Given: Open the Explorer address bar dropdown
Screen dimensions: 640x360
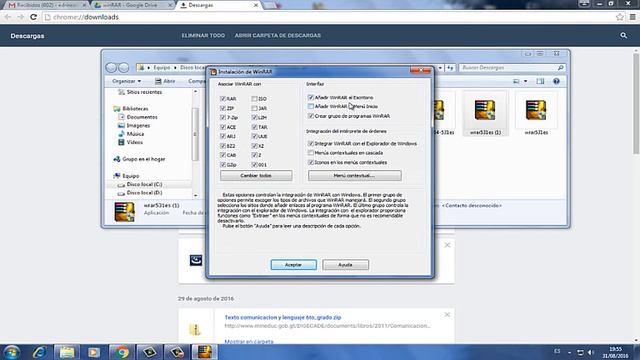Looking at the screenshot, I should [440, 68].
